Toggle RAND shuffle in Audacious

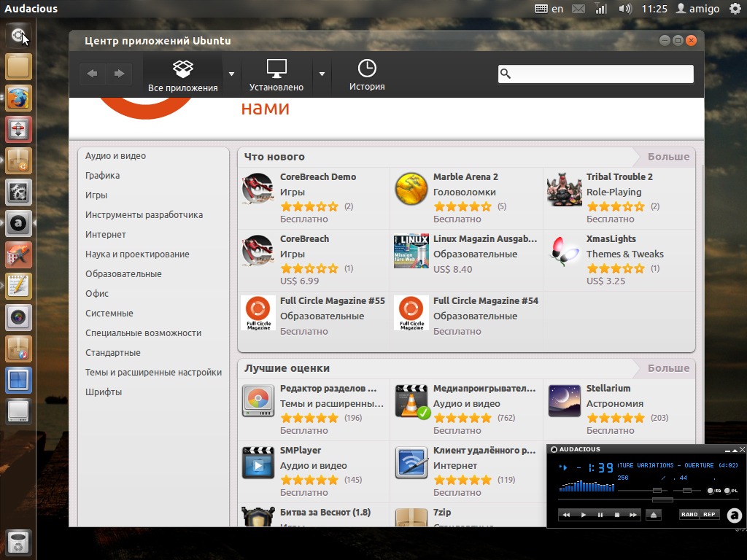point(689,514)
